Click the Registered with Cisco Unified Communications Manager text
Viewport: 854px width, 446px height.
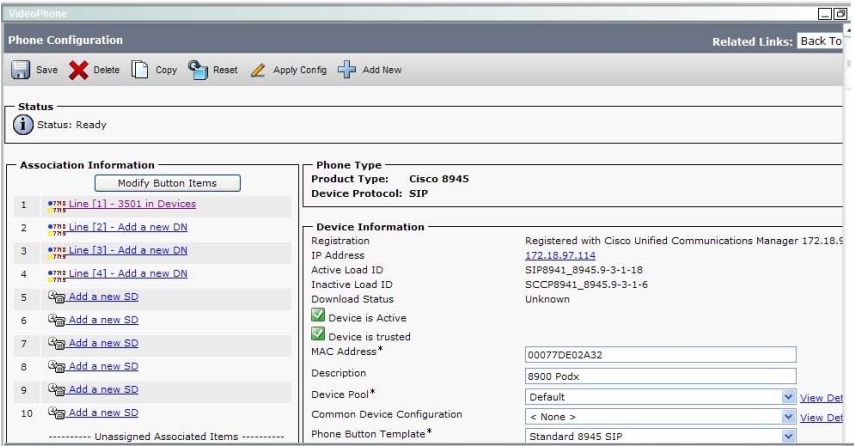684,241
